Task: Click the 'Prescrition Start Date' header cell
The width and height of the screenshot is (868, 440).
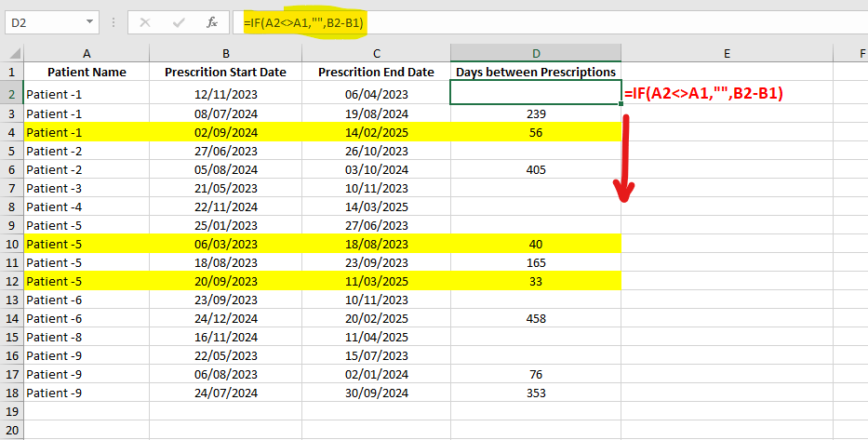Action: (x=226, y=72)
